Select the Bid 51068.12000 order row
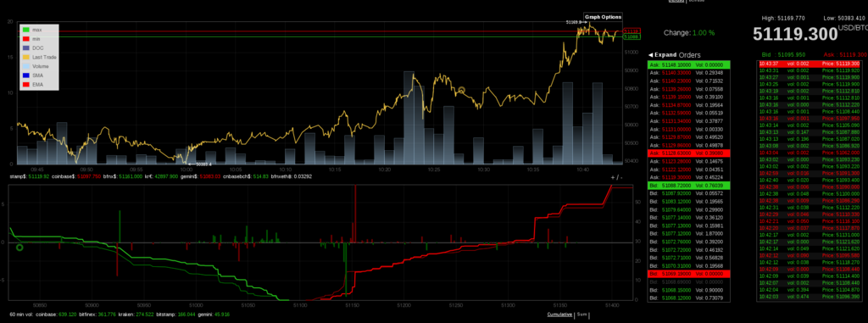Screen dimensions: 868x323 [688, 298]
